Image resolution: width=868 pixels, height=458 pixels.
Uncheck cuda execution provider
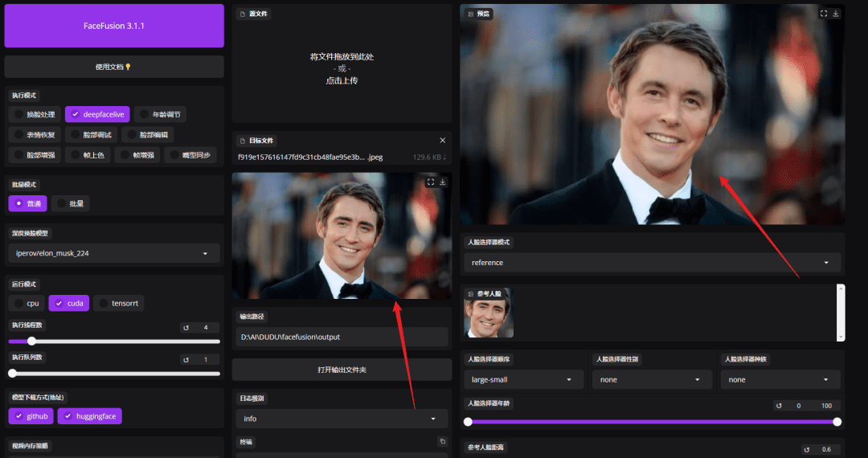pyautogui.click(x=68, y=303)
